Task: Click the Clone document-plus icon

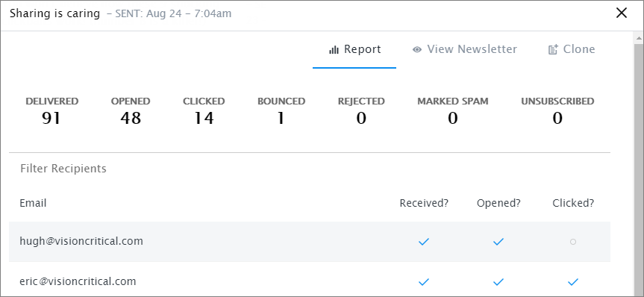Action: (553, 50)
